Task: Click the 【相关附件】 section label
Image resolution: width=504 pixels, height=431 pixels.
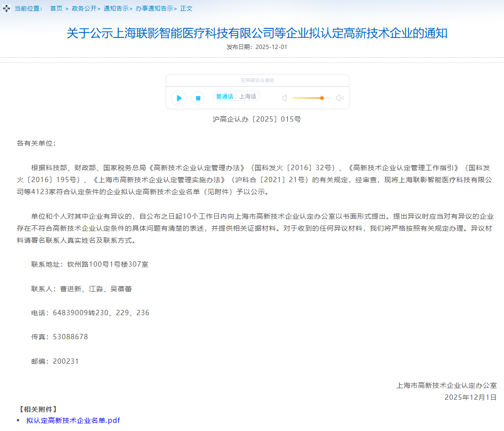Action: pos(38,409)
